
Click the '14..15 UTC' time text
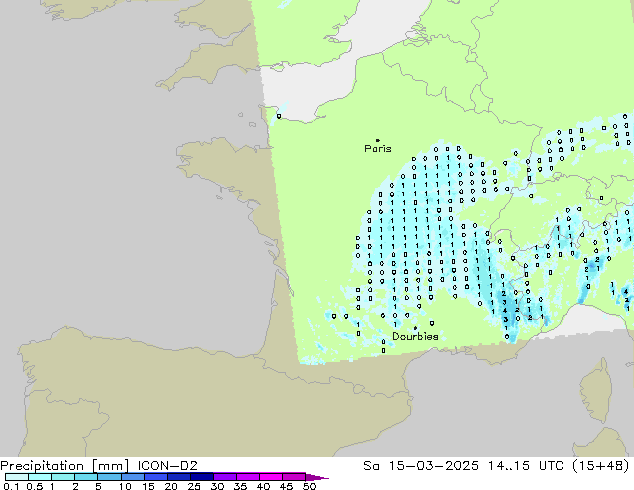pos(526,466)
